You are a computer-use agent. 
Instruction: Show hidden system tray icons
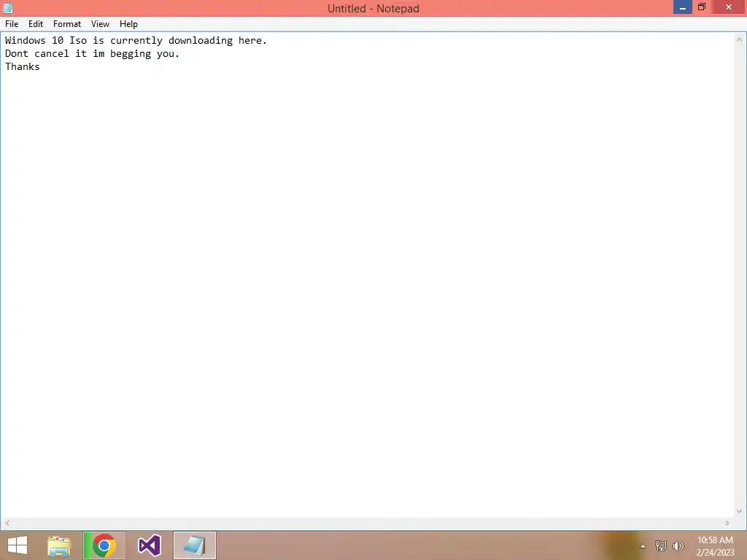[643, 546]
